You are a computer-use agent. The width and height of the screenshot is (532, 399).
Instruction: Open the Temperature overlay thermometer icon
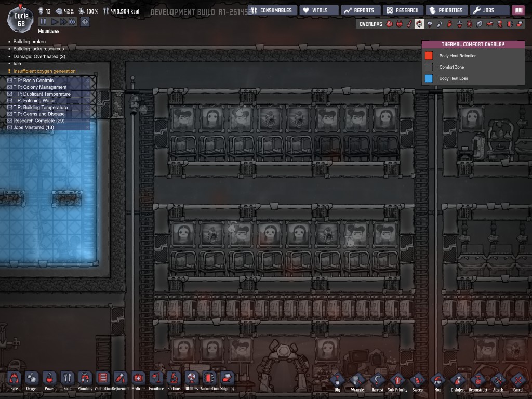[409, 24]
